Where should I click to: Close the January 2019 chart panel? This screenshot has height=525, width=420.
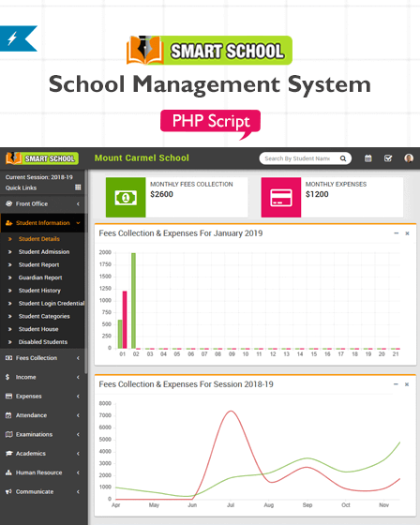coord(407,233)
